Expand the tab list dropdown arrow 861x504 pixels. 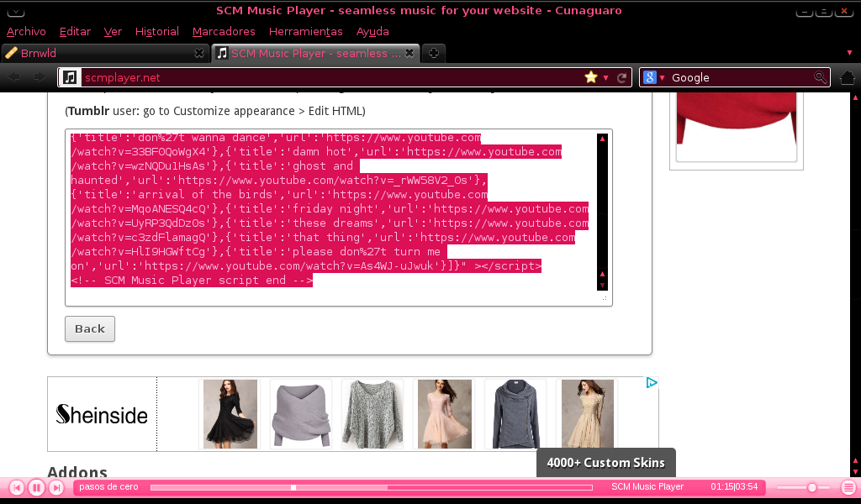coord(849,53)
